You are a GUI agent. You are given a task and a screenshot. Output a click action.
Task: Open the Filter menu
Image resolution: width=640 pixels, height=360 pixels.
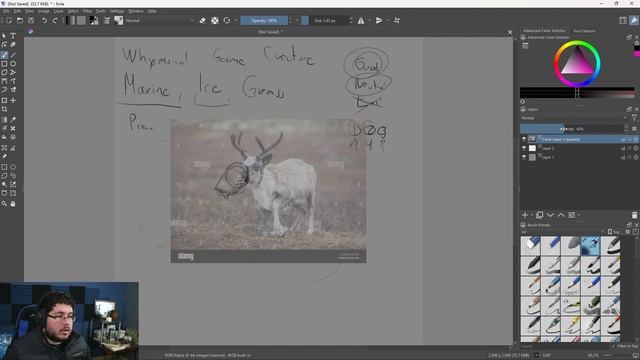point(87,11)
